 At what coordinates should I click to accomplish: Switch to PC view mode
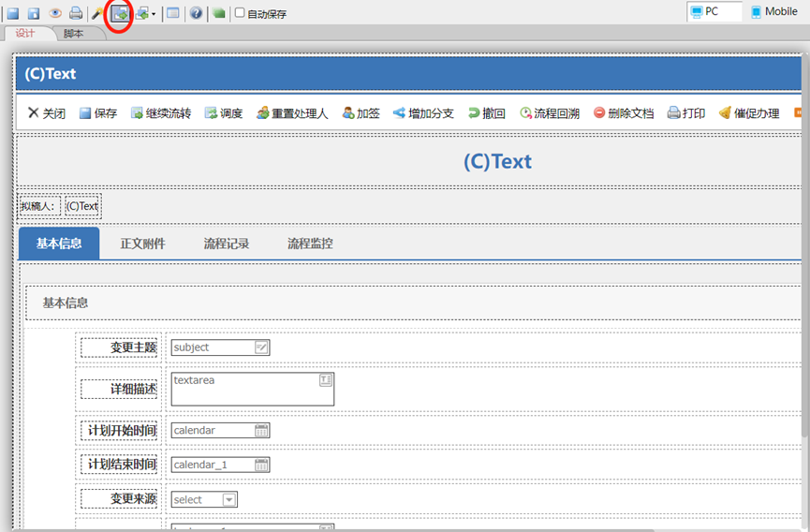pos(714,11)
